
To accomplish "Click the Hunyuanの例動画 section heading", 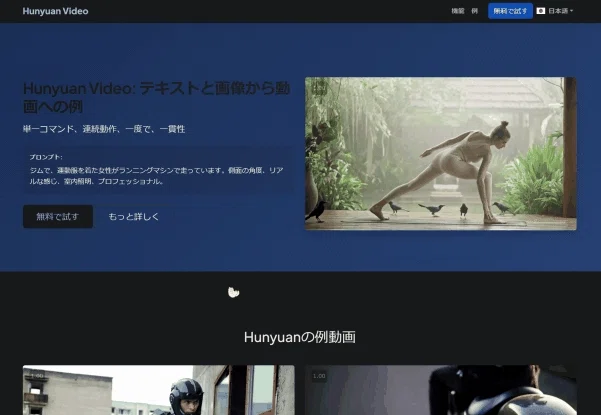I will point(300,337).
